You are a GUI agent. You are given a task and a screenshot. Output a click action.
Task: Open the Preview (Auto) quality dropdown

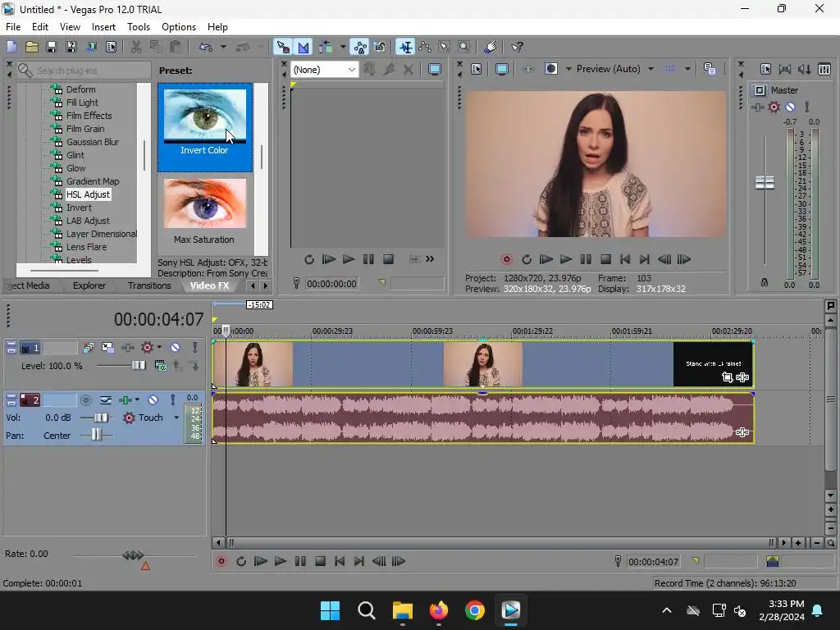coord(615,69)
